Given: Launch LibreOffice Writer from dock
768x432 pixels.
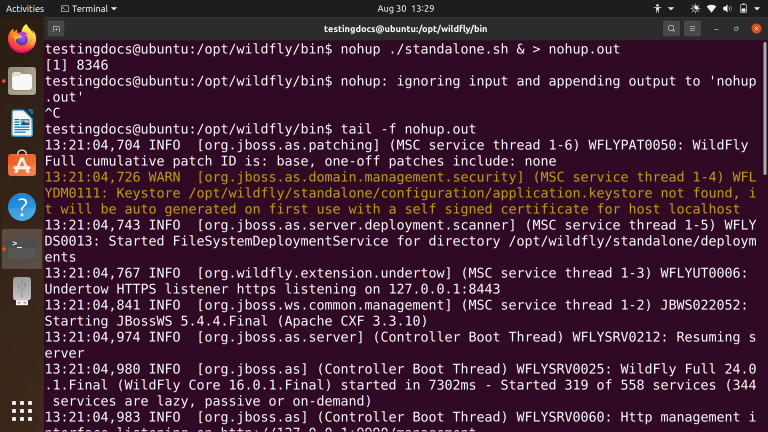Looking at the screenshot, I should 21,123.
